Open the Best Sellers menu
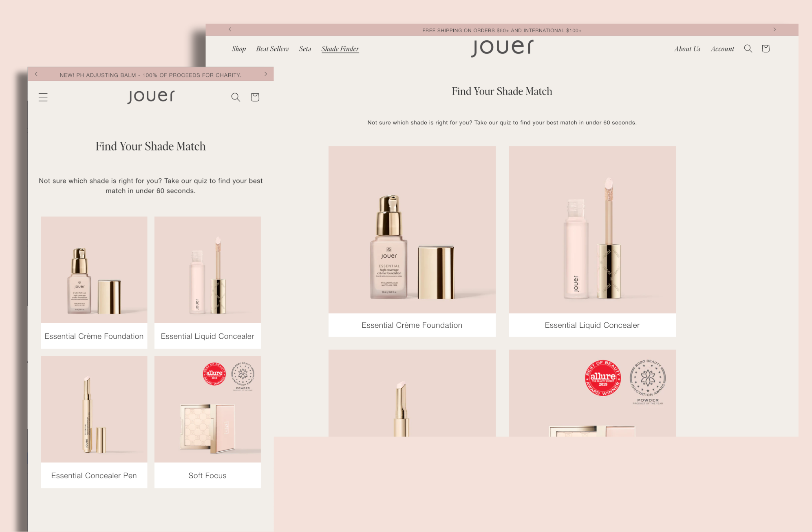 272,49
